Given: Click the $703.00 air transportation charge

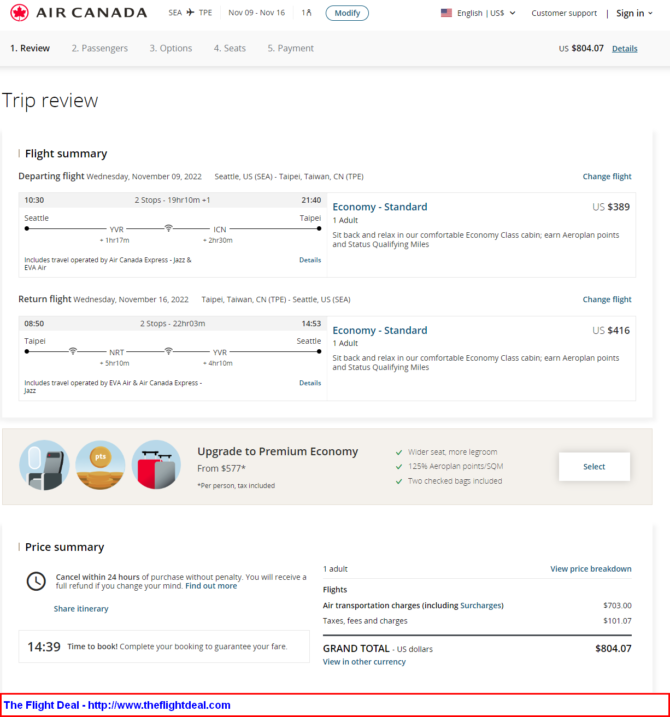Looking at the screenshot, I should [617, 605].
